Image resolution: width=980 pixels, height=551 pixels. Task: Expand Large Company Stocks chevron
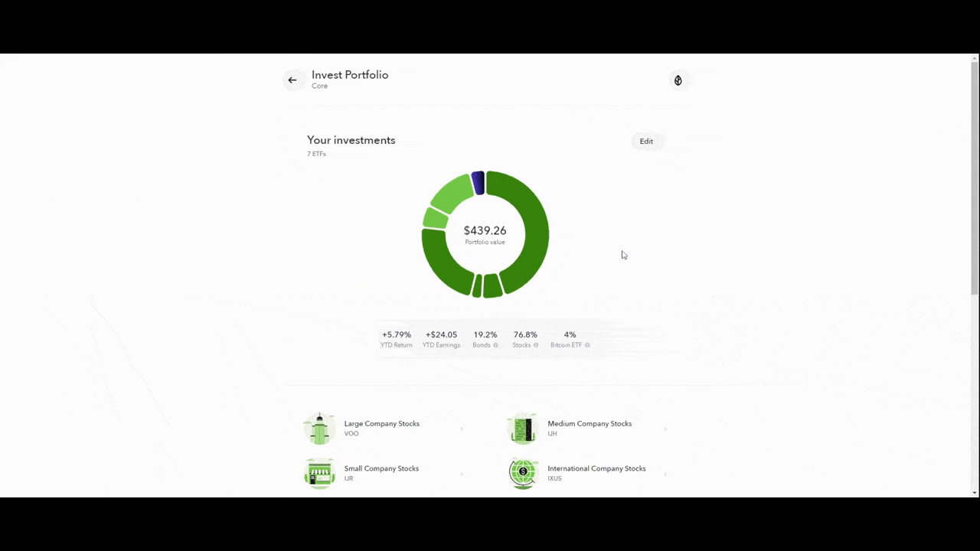click(462, 429)
